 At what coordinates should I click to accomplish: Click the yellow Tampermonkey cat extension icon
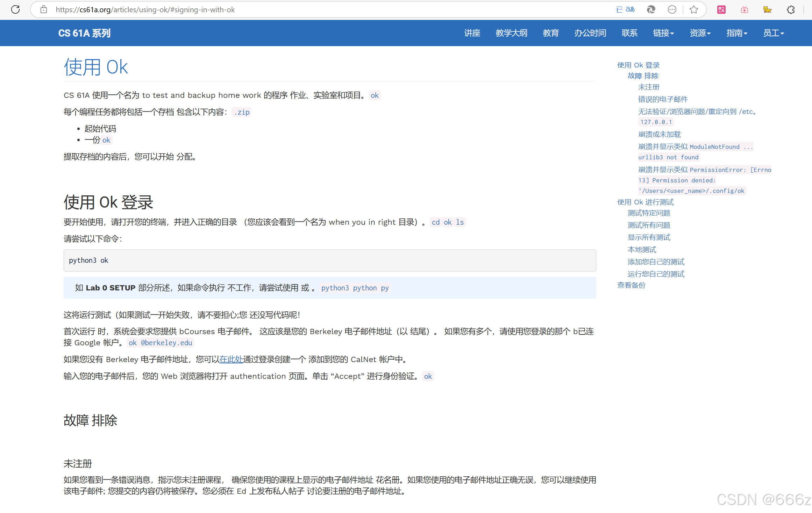pyautogui.click(x=767, y=9)
